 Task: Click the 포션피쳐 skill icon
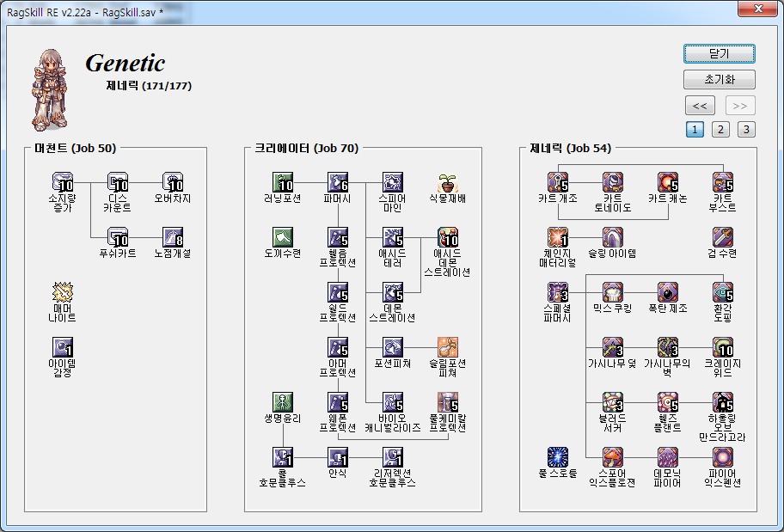click(x=393, y=347)
